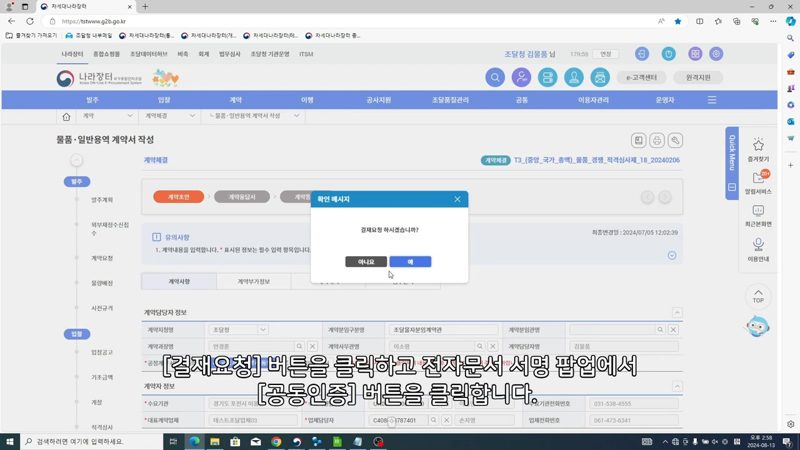Clear the 계약분임관명 field with X
800x450 pixels.
point(673,330)
